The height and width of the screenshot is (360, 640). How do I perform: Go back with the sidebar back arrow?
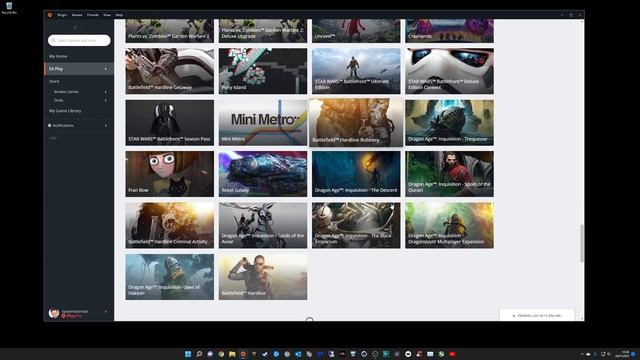pyautogui.click(x=75, y=27)
